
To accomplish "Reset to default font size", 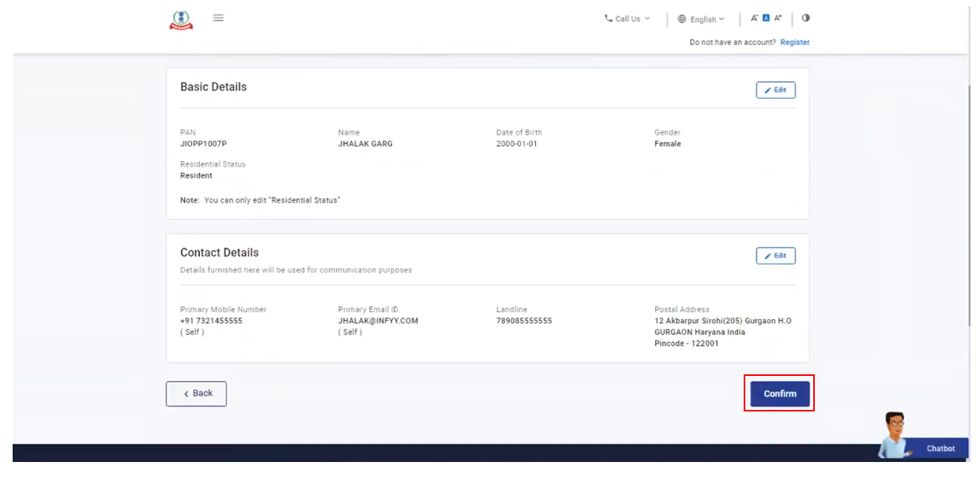I will click(766, 18).
